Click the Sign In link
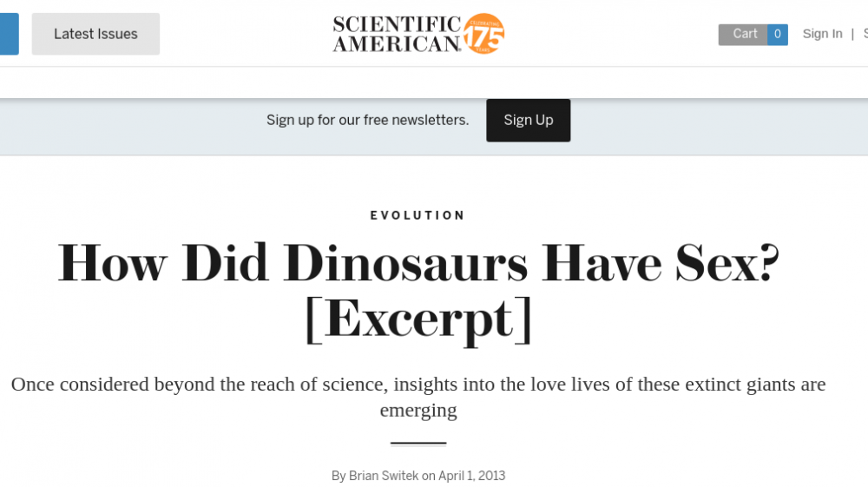This screenshot has height=487, width=868. coord(822,34)
